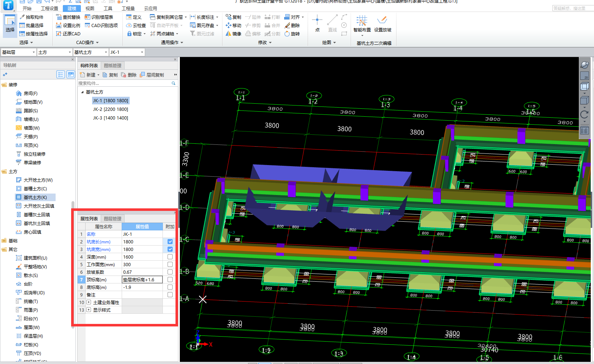Open the 土方 category dropdown
594x364 pixels.
click(x=55, y=52)
